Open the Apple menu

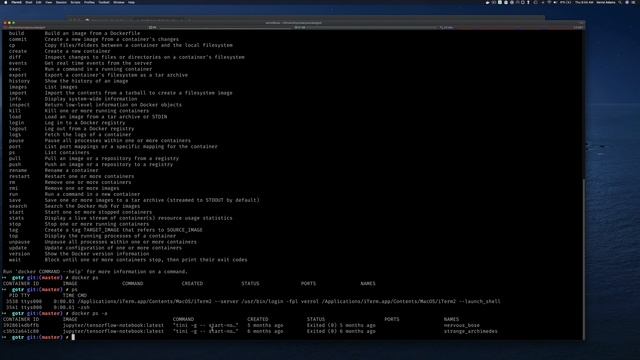(6, 2)
